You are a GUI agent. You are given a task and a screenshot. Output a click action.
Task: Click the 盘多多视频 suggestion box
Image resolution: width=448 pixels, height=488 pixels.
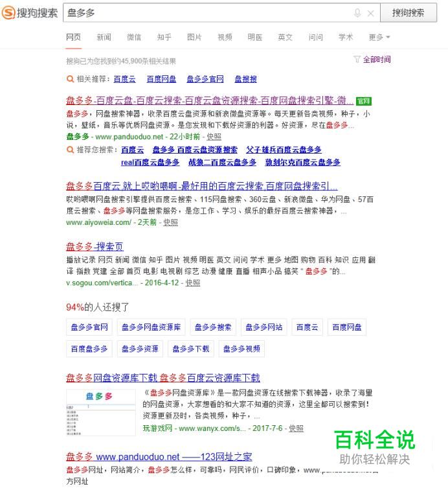coord(242,349)
